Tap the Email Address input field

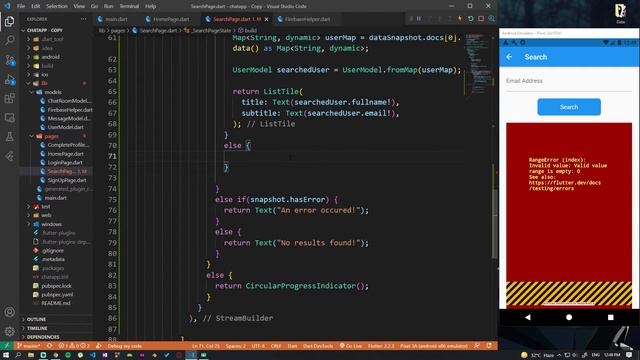[x=569, y=81]
